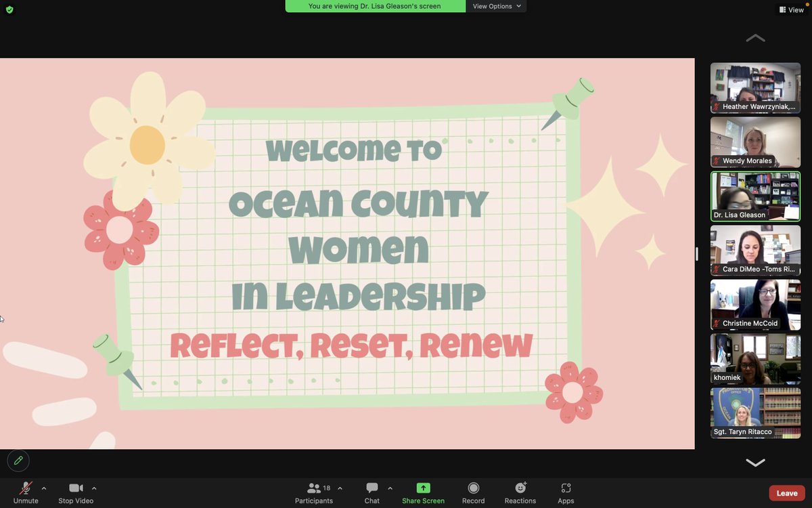
Task: Select Dr. Lisa Gleason's video thumbnail
Action: 755,196
